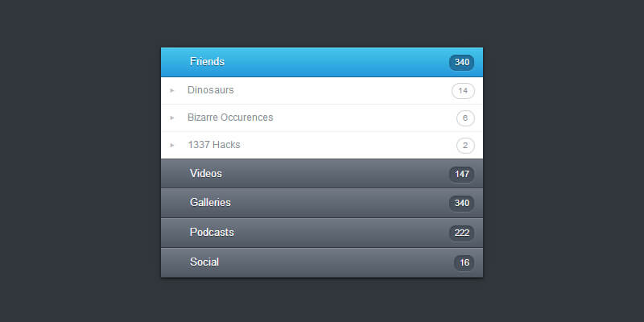644x322 pixels.
Task: Click the arrow icon beside 1337 Hacks
Action: tap(172, 145)
